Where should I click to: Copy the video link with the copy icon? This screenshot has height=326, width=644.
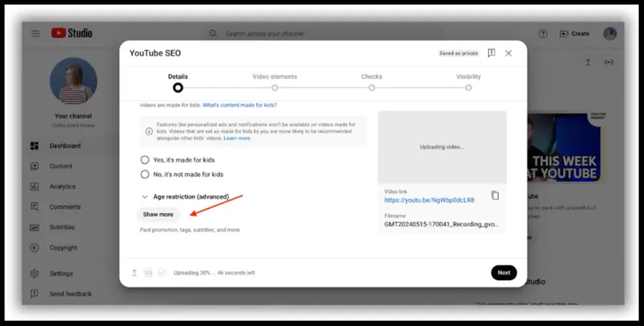pyautogui.click(x=495, y=195)
